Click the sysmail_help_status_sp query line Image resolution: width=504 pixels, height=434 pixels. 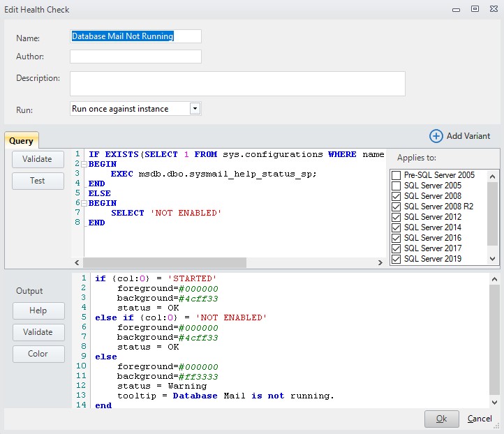click(214, 174)
